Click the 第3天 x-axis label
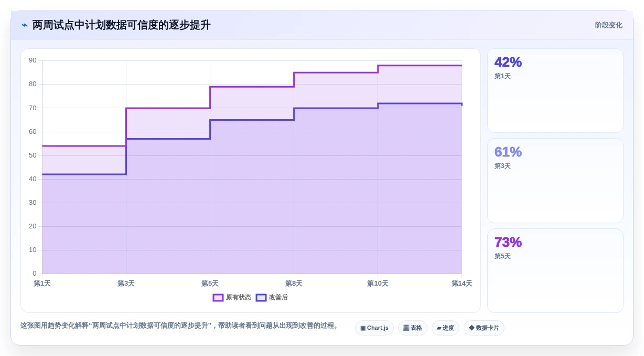Viewport: 644px width, 356px height. pyautogui.click(x=126, y=284)
